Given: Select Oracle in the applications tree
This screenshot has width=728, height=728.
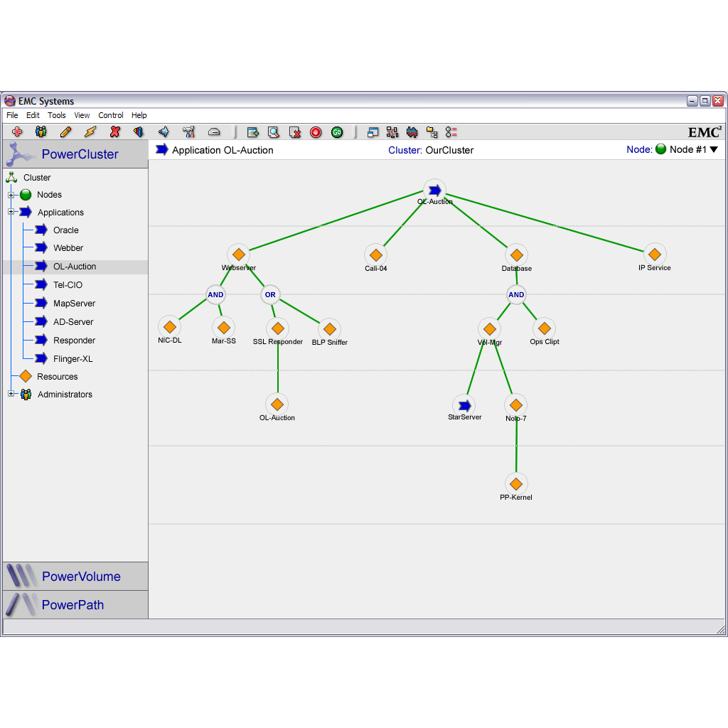Looking at the screenshot, I should (x=66, y=230).
